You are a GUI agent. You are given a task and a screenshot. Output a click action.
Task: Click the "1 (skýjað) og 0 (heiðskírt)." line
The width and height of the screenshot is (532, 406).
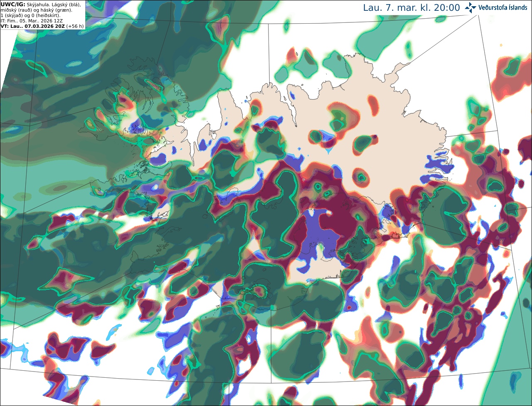coord(30,15)
